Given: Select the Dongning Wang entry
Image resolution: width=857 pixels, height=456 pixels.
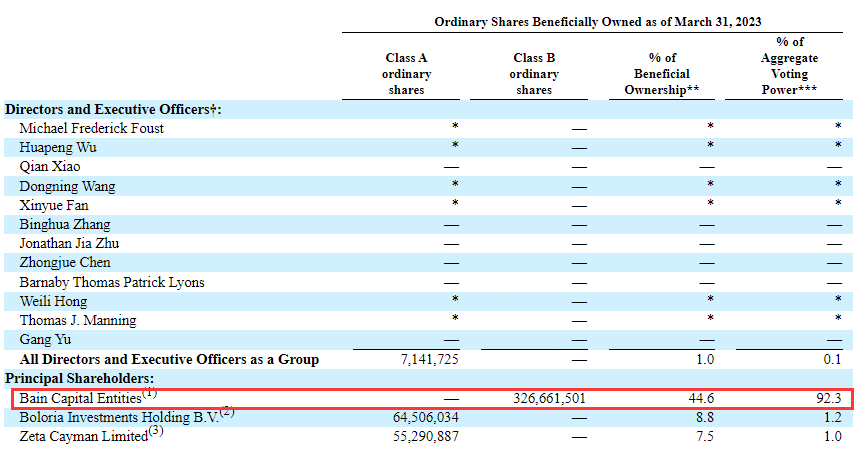Looking at the screenshot, I should coord(67,186).
